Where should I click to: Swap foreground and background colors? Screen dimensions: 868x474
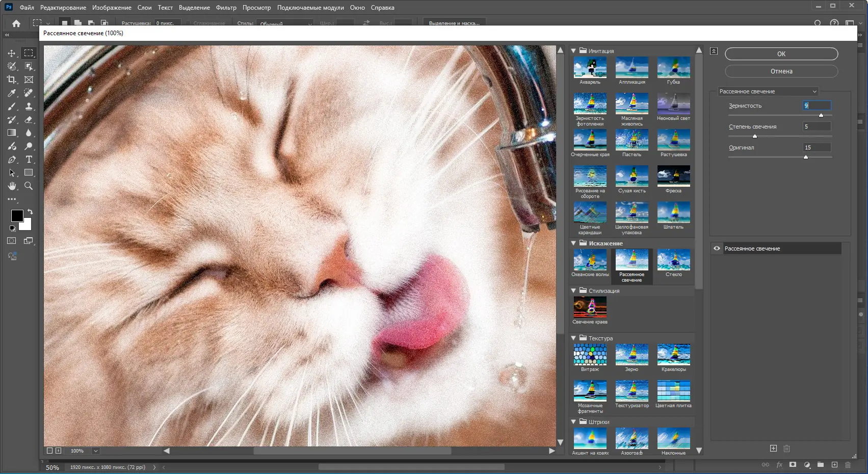(x=30, y=211)
